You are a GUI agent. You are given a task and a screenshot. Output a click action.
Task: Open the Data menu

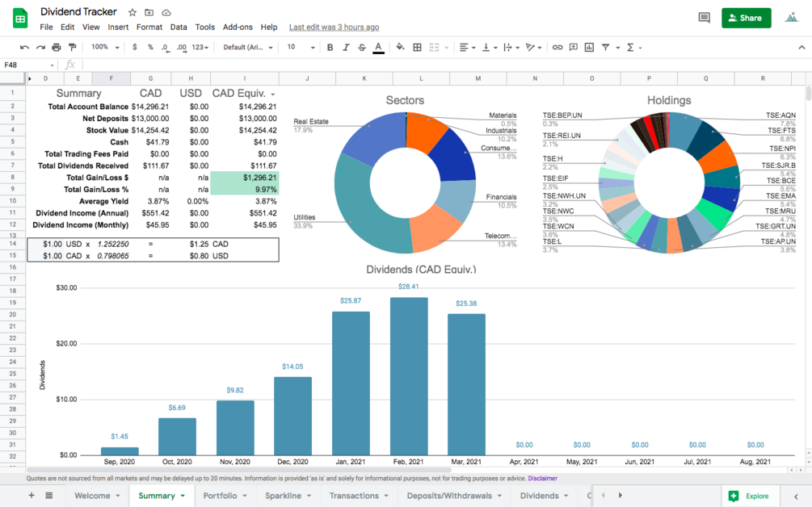pos(179,27)
